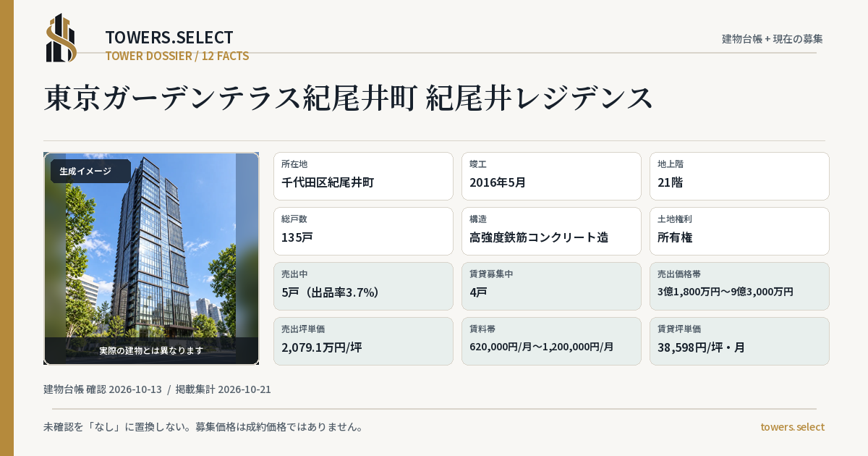This screenshot has width=868, height=456.
Task: Select the 地上階 21階 card
Action: click(739, 176)
